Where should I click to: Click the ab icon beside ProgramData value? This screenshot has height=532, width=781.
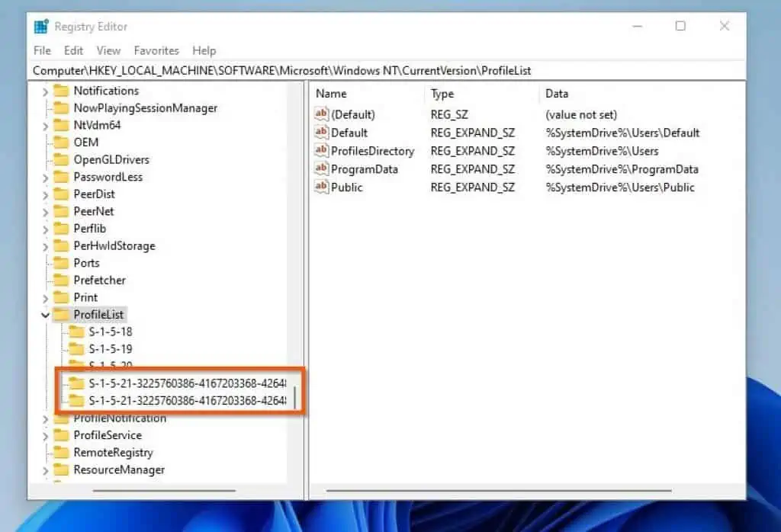[x=321, y=169]
